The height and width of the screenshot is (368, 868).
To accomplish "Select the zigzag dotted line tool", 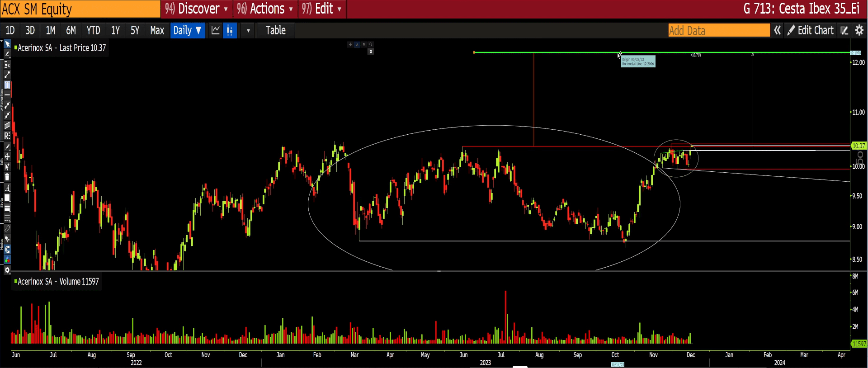I will pos(7,115).
